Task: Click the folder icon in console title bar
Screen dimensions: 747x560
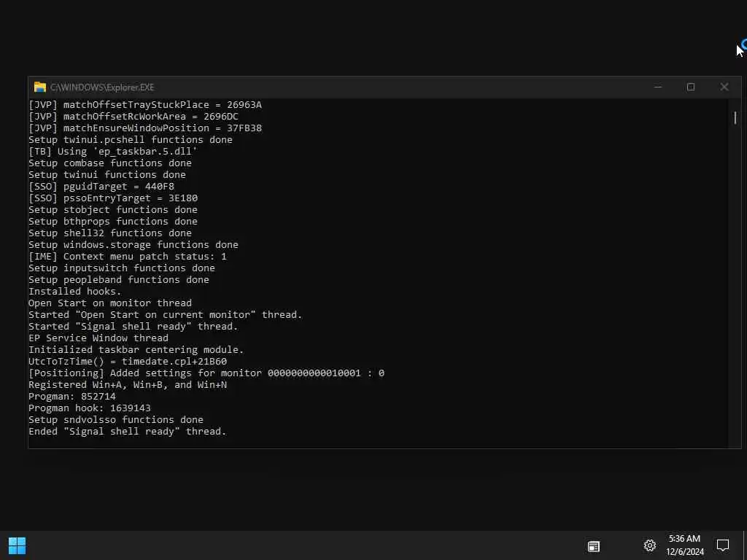Action: point(40,87)
